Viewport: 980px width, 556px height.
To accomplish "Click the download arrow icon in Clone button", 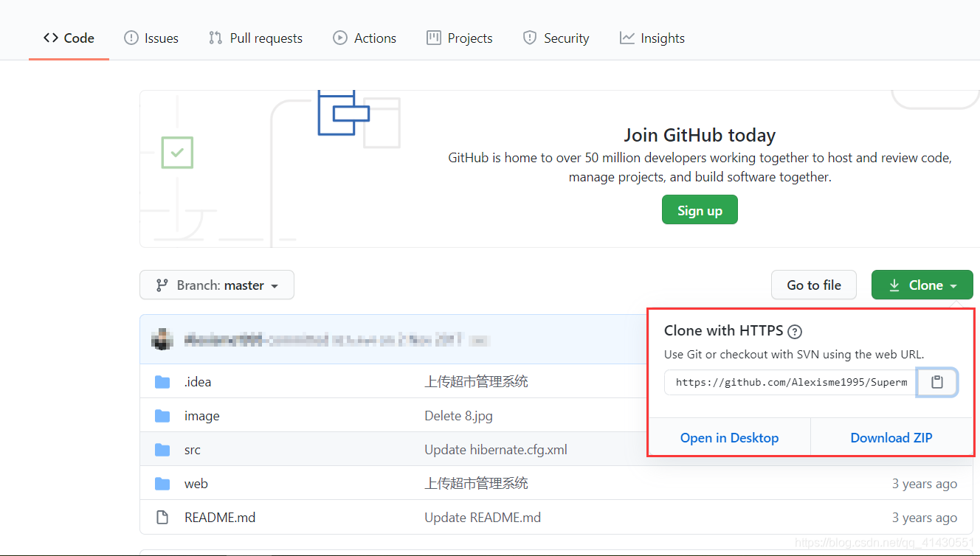I will pyautogui.click(x=894, y=285).
